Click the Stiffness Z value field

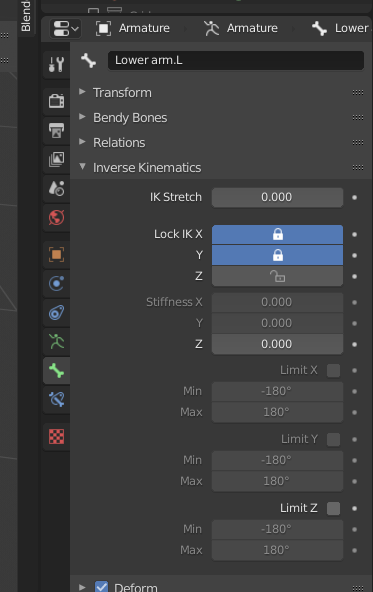(x=277, y=344)
